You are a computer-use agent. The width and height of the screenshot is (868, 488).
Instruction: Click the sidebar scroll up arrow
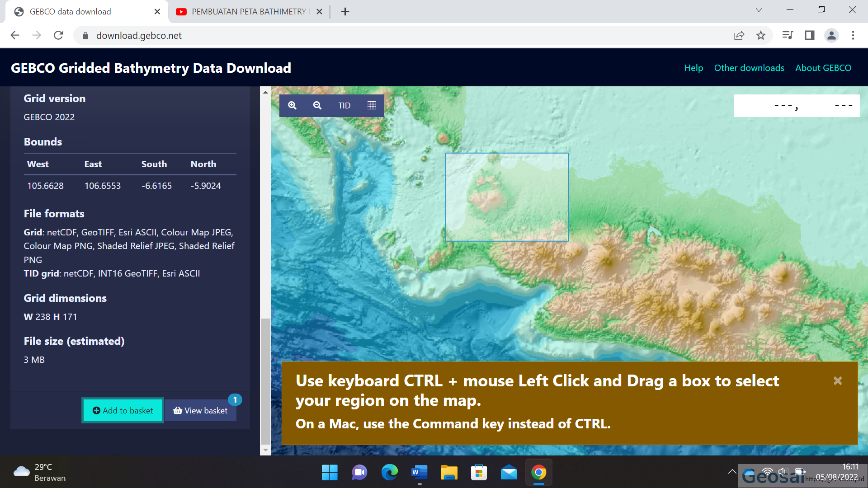pyautogui.click(x=265, y=92)
